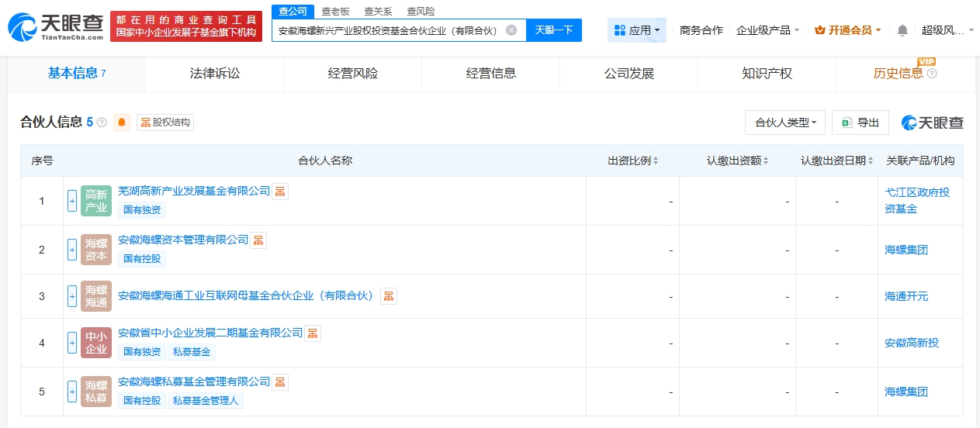
Task: Click structure icon next to 安徽海螺私募基金管理有限公司
Action: tap(280, 381)
